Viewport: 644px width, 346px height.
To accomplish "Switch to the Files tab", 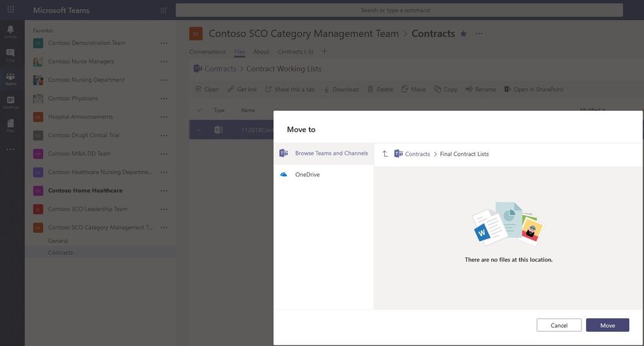I will pos(239,52).
